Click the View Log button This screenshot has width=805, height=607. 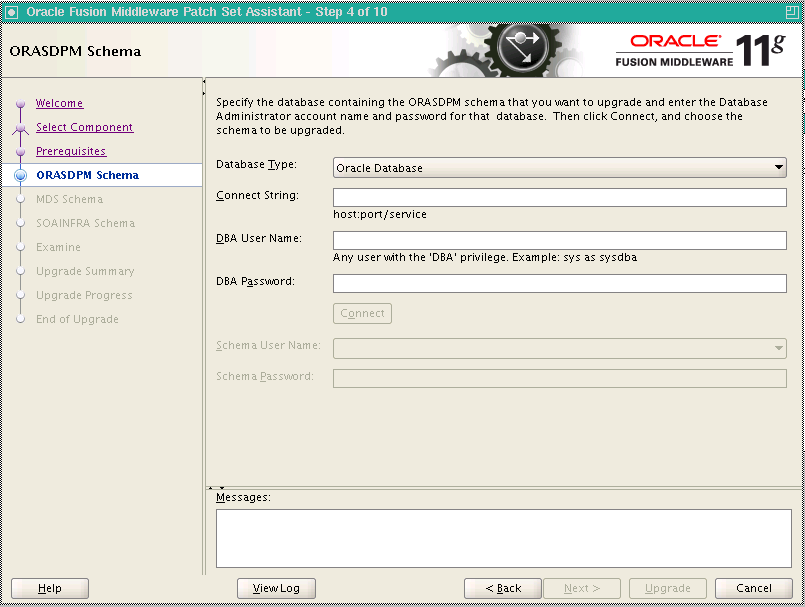tap(276, 588)
